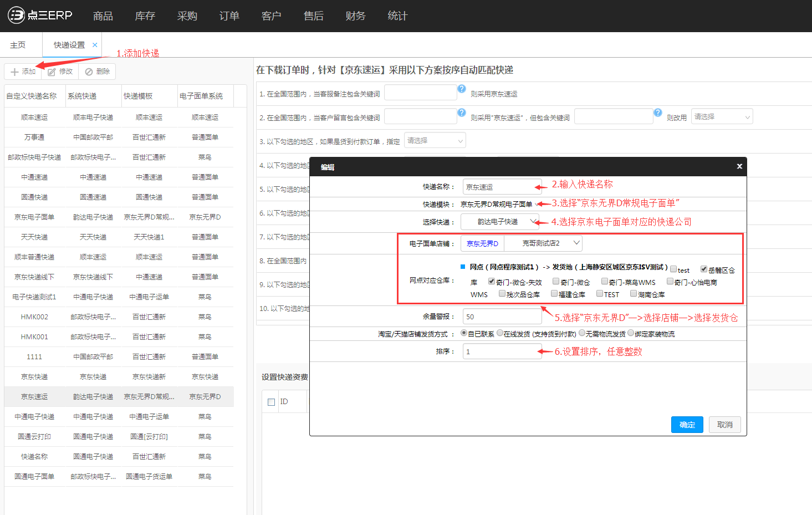Image resolution: width=812 pixels, height=515 pixels.
Task: Click the 点三ERP logo
Action: coord(40,15)
